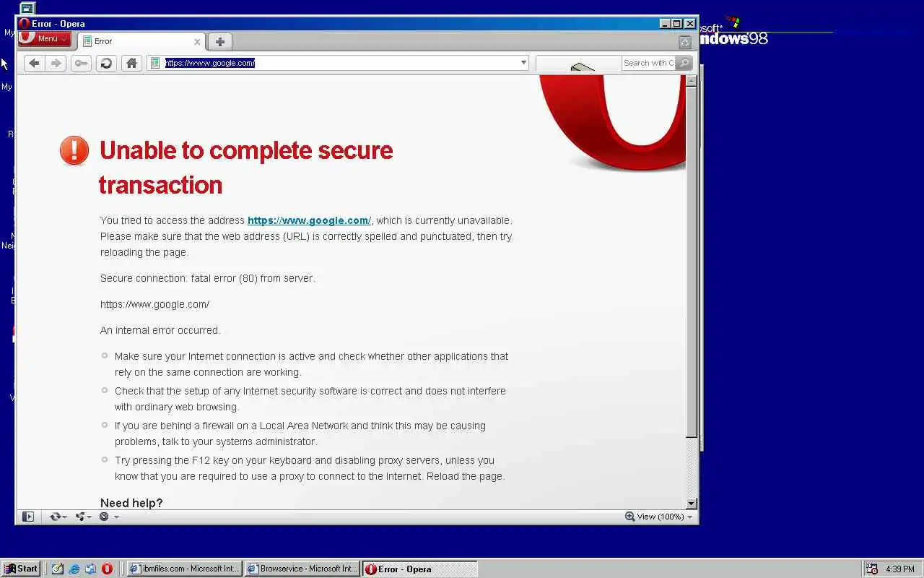924x578 pixels.
Task: Open the Opera Unite dropdown in status bar
Action: pos(83,517)
